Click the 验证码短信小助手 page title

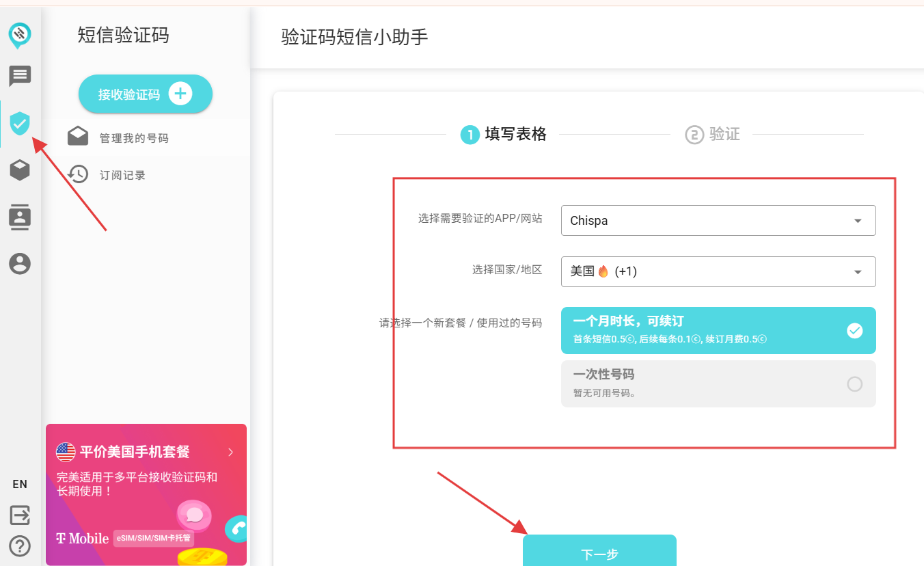click(355, 37)
